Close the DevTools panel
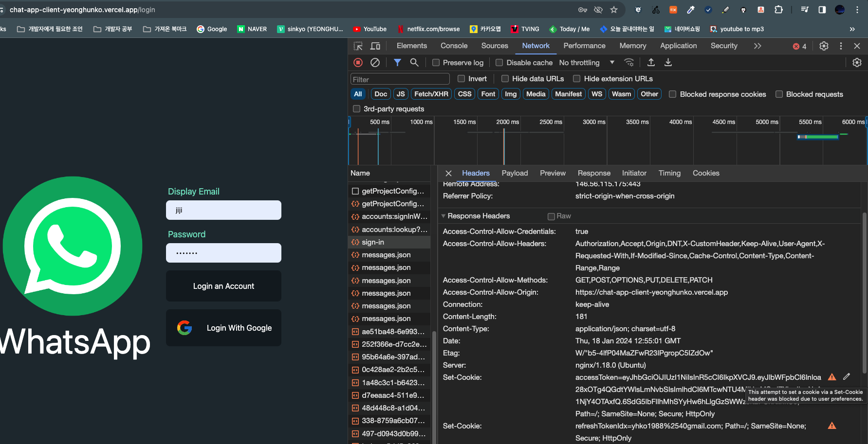 (857, 46)
